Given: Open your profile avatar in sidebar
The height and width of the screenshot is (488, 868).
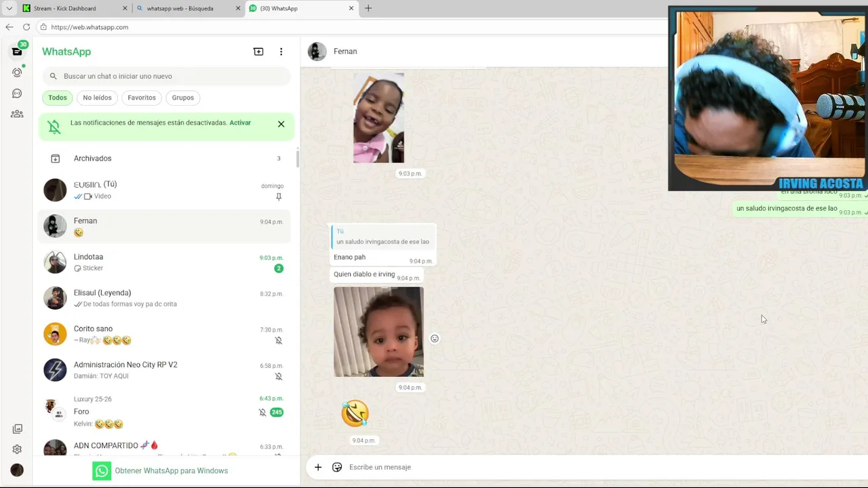Looking at the screenshot, I should click(17, 470).
